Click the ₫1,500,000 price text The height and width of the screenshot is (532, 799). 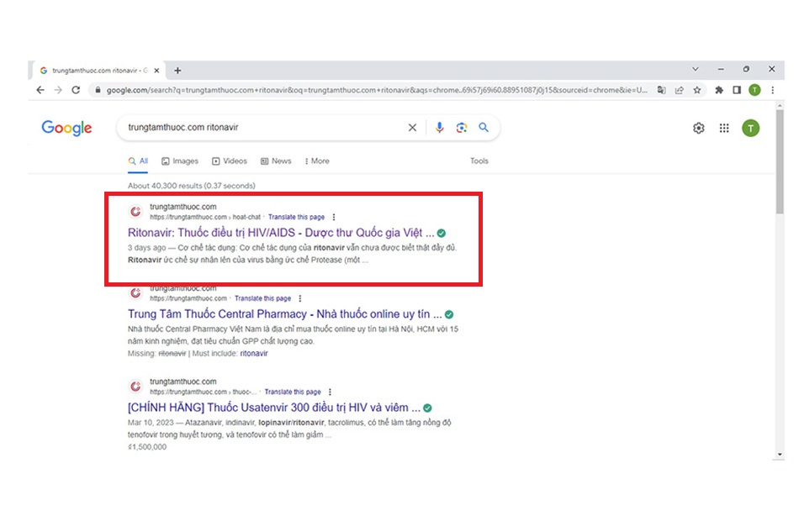pyautogui.click(x=146, y=447)
